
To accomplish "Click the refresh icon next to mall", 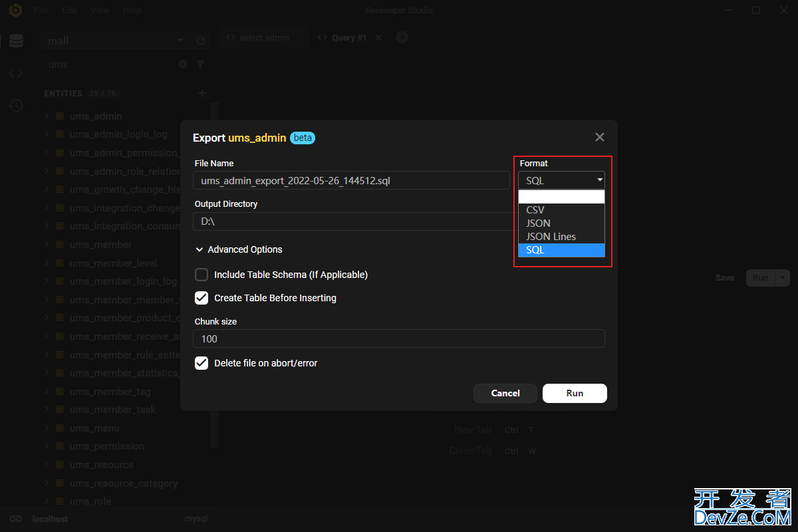I will coord(201,41).
